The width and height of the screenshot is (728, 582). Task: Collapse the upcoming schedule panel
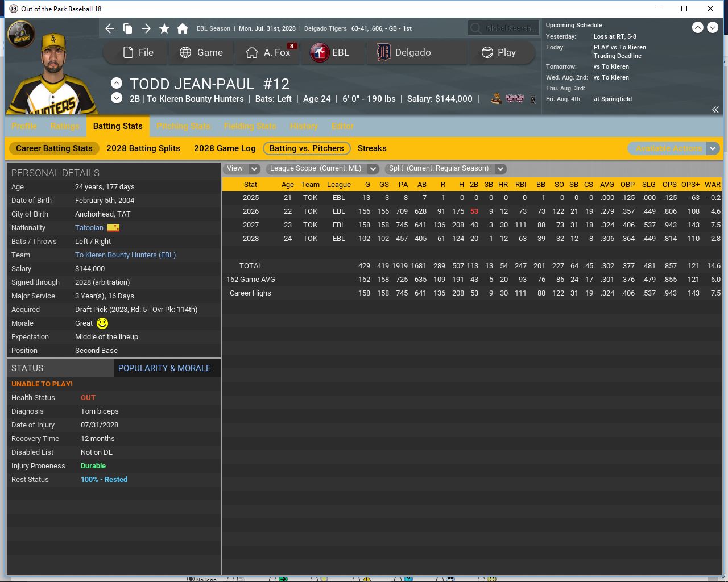[x=715, y=110]
